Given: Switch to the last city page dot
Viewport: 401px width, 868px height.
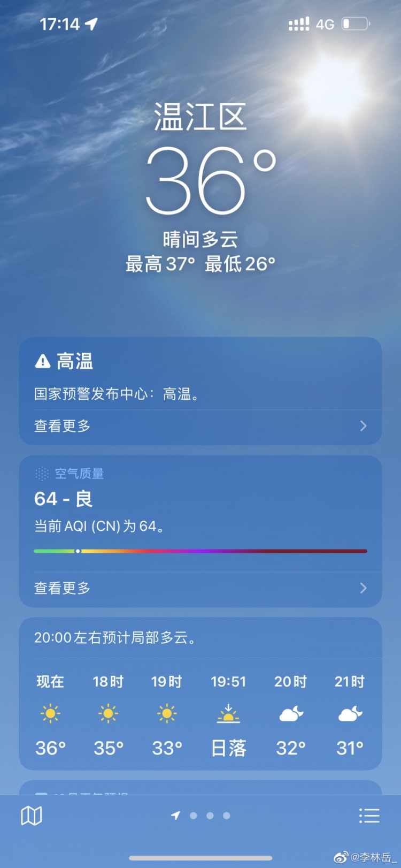Looking at the screenshot, I should tap(227, 816).
